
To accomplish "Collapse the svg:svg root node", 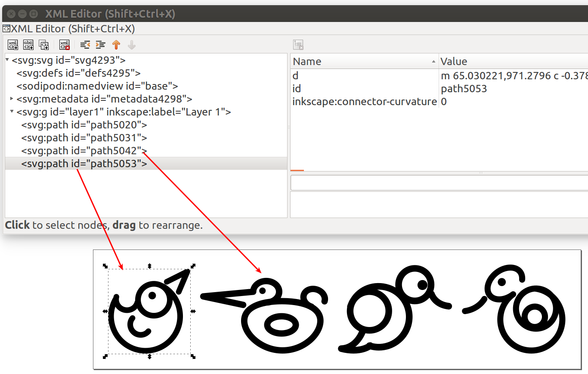I will [x=7, y=60].
